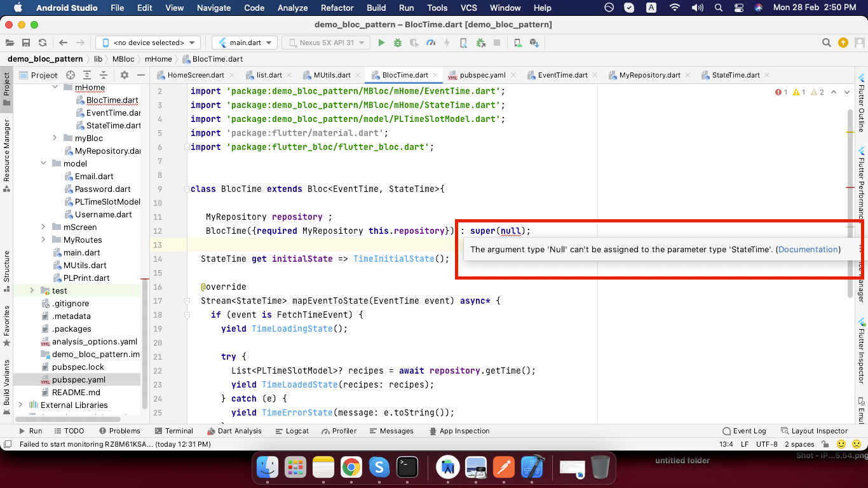Click the orange update arrow icon
Image resolution: width=868 pixels, height=488 pixels.
(843, 43)
